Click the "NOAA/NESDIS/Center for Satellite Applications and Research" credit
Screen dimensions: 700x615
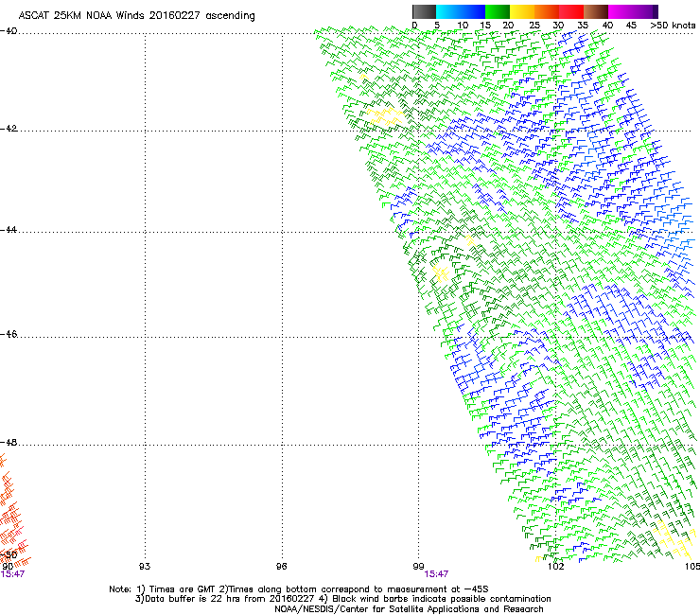pos(409,609)
